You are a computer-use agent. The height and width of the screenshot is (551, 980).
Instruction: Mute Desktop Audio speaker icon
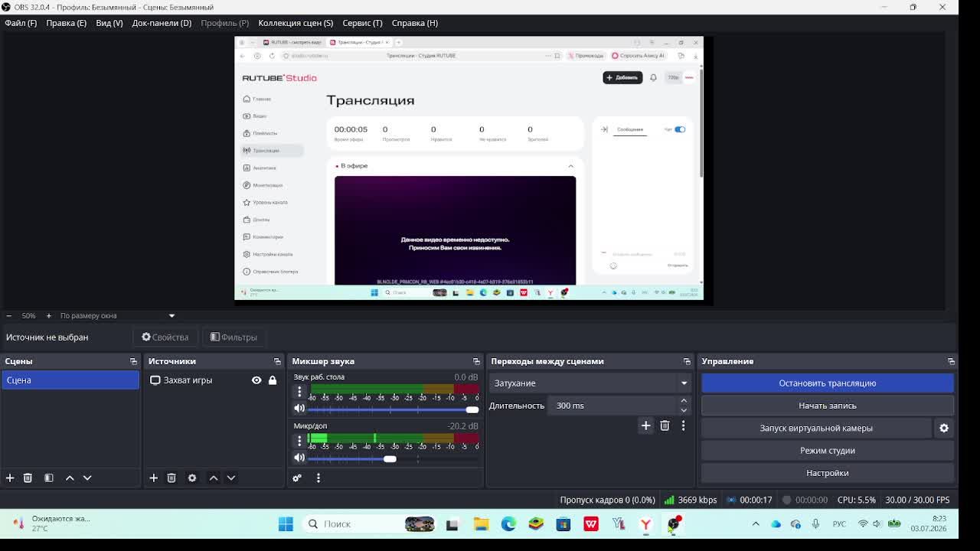pyautogui.click(x=299, y=408)
